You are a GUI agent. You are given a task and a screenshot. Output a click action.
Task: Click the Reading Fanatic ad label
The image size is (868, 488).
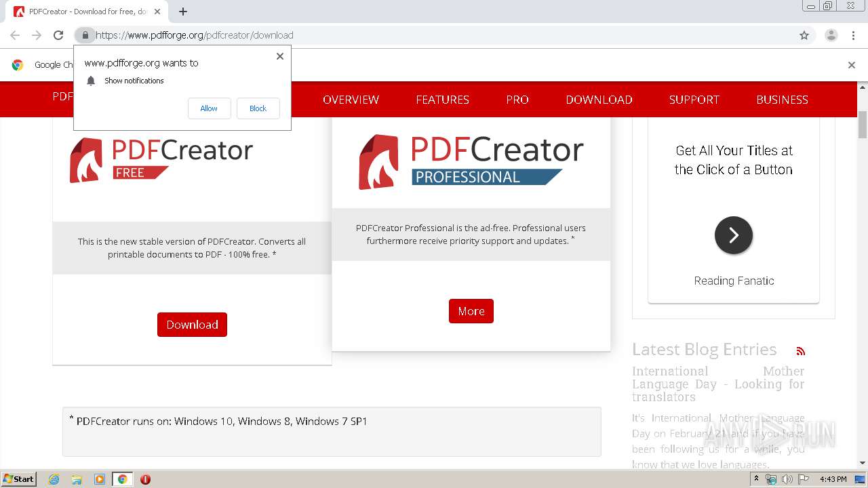click(x=734, y=281)
